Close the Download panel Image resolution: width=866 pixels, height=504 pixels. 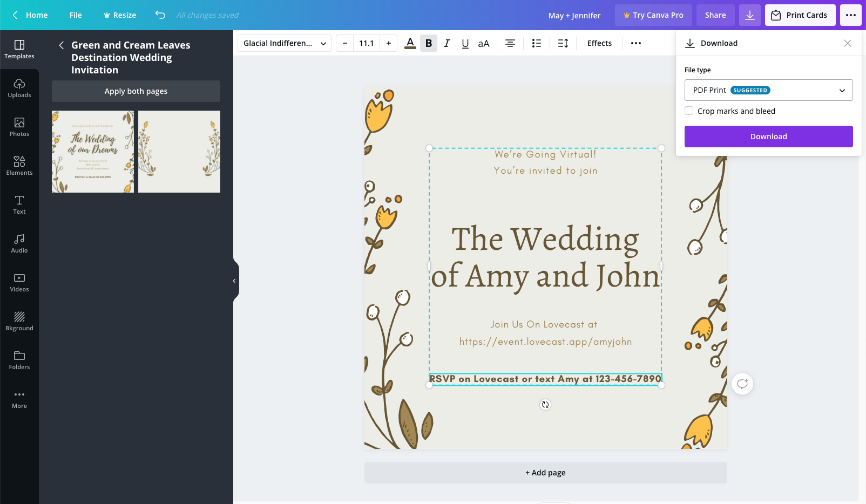click(x=848, y=43)
